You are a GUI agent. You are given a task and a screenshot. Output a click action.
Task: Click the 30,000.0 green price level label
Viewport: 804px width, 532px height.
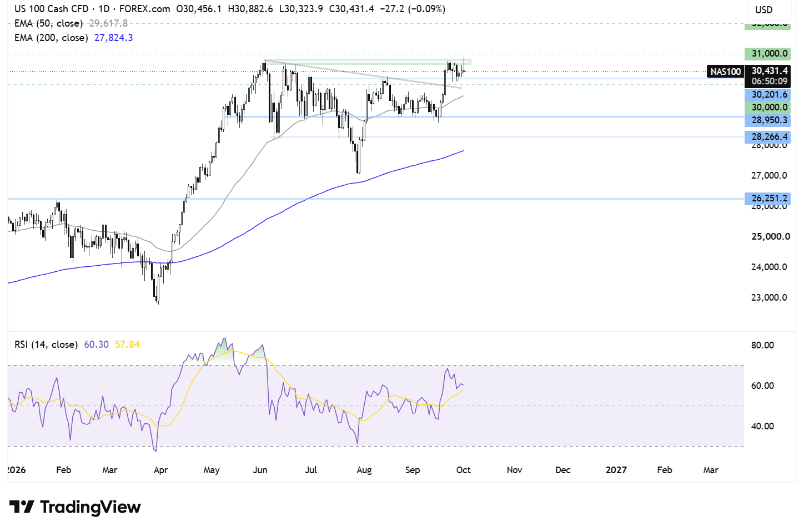point(768,107)
